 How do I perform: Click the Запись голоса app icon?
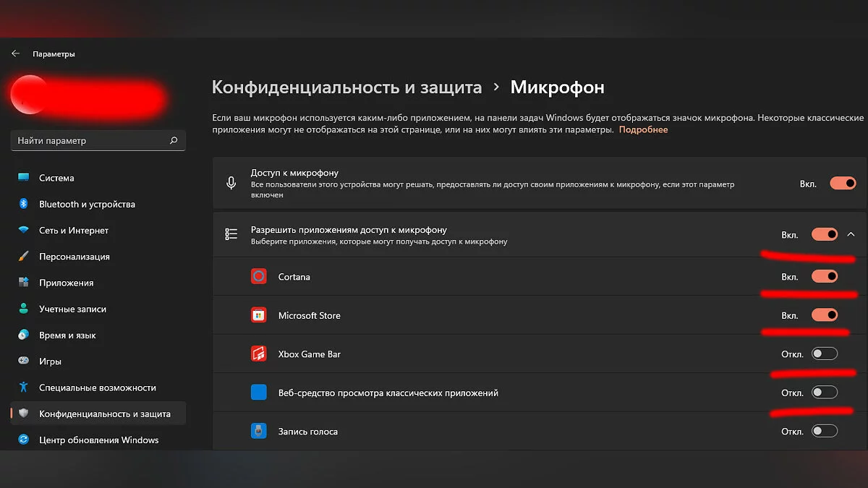pyautogui.click(x=259, y=432)
